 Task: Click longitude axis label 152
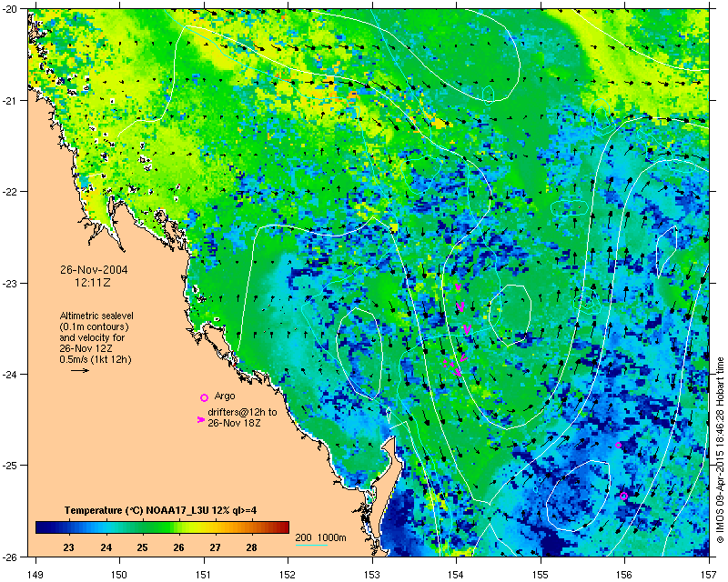tap(288, 575)
